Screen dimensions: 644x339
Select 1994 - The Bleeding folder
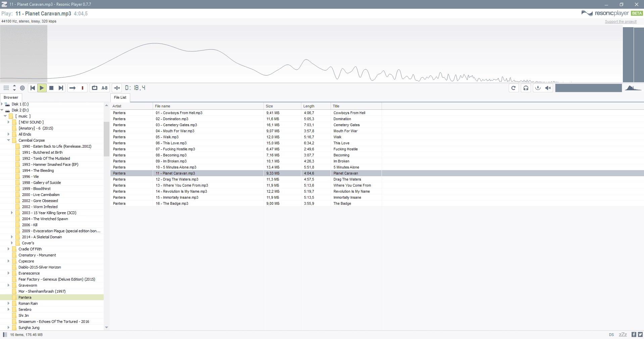(x=38, y=171)
